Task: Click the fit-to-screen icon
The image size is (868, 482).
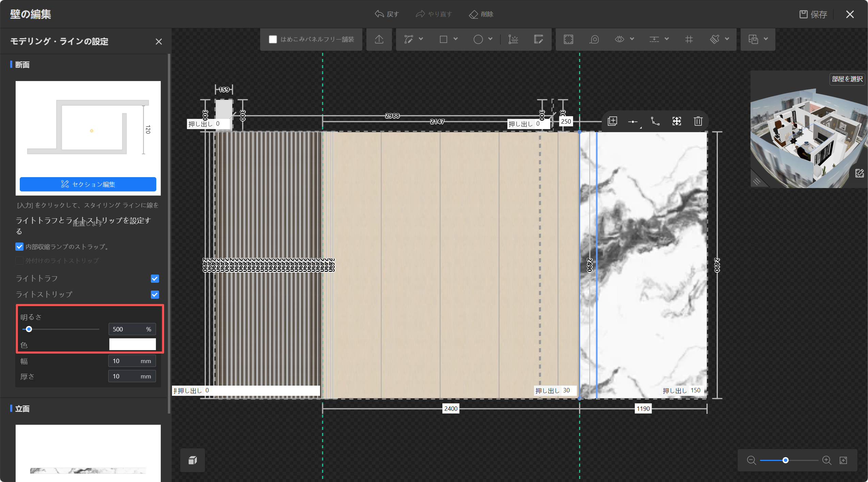Action: pyautogui.click(x=843, y=461)
